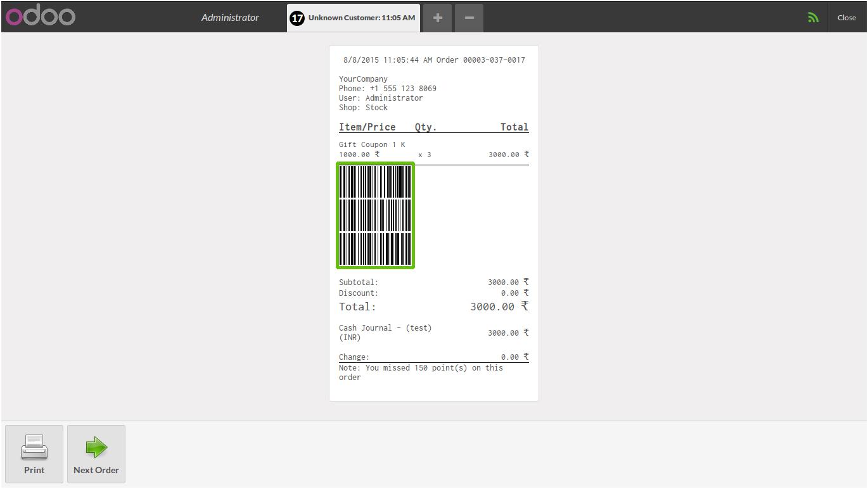Click the Subtotal label

(359, 283)
